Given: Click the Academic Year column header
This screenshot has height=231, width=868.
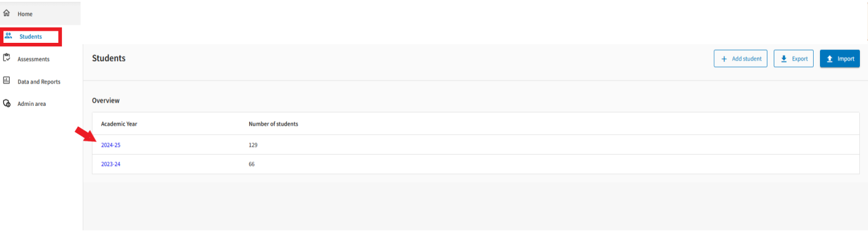Looking at the screenshot, I should click(119, 124).
